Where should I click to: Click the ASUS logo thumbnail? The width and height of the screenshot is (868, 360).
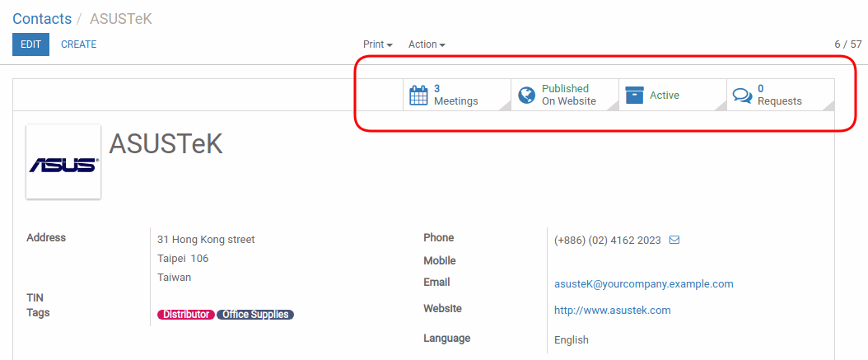click(x=63, y=161)
